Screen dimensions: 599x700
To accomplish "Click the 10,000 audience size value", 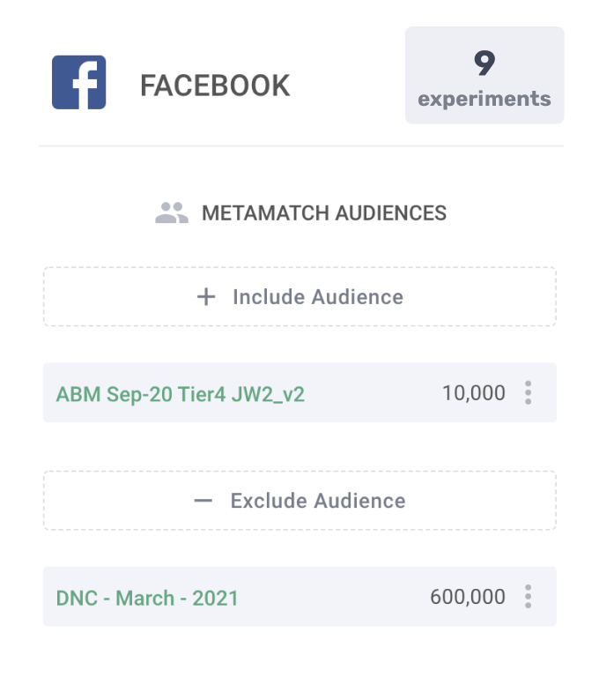I will pos(474,393).
